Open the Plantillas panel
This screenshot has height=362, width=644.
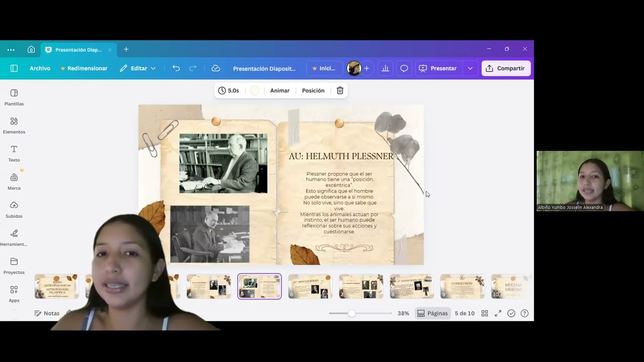14,98
